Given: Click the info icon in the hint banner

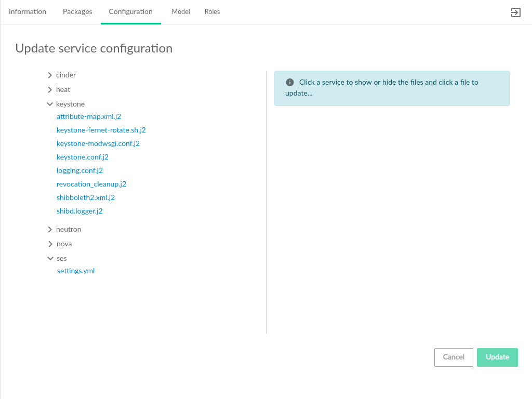Looking at the screenshot, I should click(290, 83).
